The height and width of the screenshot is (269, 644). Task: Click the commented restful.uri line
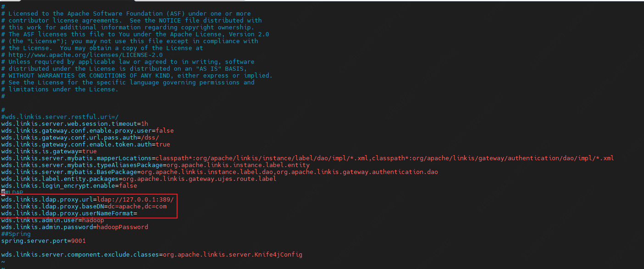60,117
